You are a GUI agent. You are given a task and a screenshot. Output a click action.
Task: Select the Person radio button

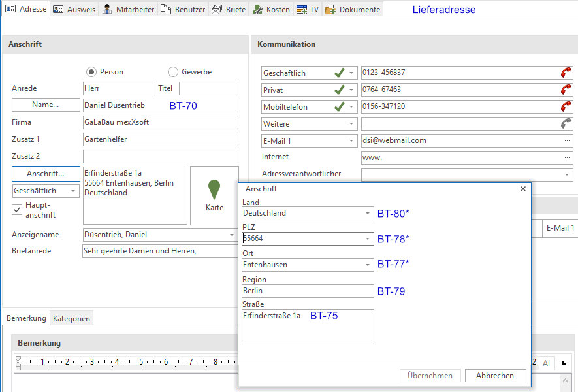pyautogui.click(x=91, y=72)
